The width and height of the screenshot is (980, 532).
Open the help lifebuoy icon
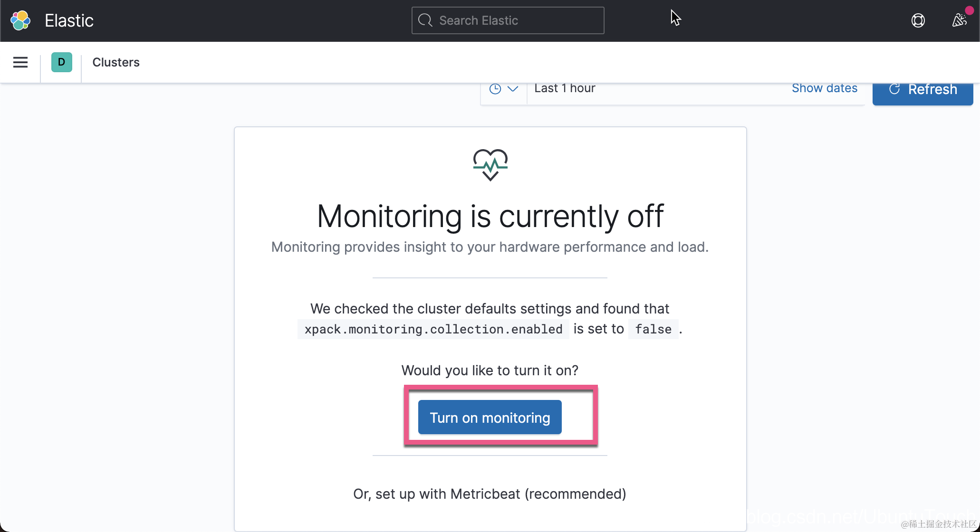pos(918,20)
